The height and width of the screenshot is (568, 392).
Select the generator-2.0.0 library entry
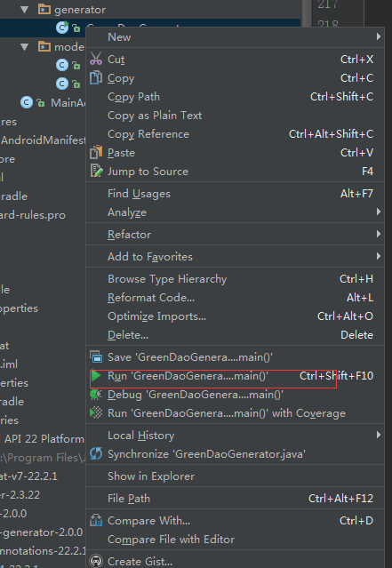(x=42, y=532)
